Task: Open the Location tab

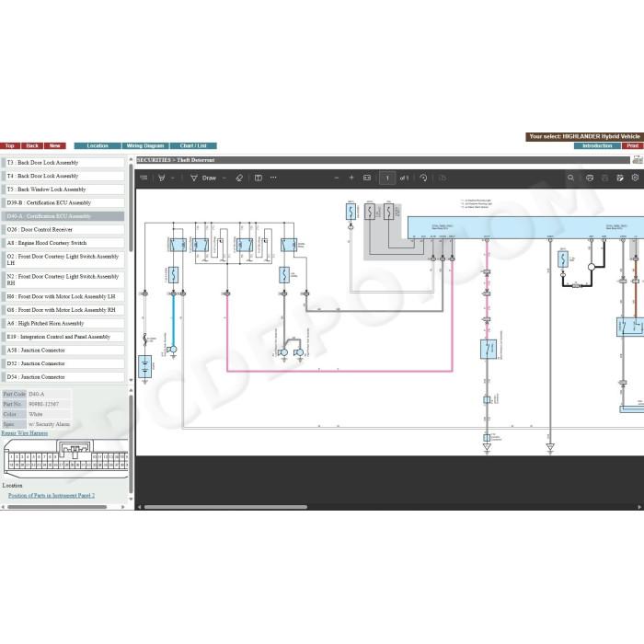Action: [98, 145]
